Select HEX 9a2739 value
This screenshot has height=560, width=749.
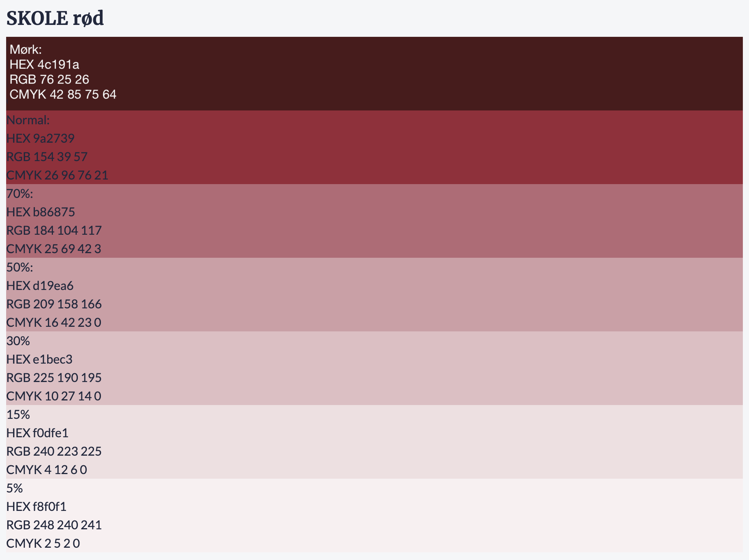point(40,138)
